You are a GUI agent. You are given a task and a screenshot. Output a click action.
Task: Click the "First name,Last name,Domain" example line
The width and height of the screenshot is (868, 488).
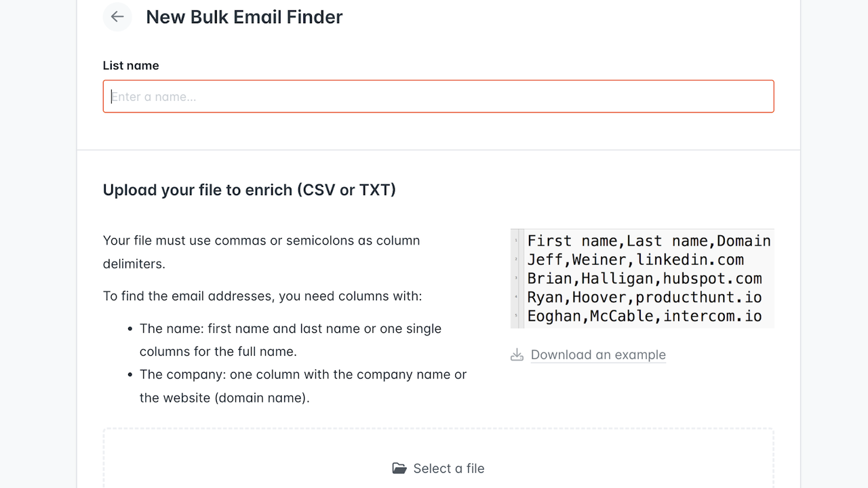[649, 241]
